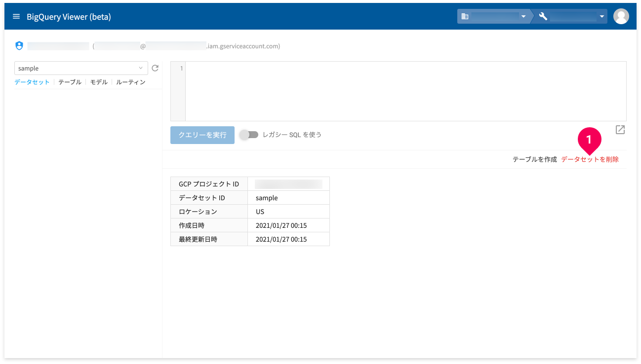
Task: Click line number 1 in the editor gutter
Action: 181,69
